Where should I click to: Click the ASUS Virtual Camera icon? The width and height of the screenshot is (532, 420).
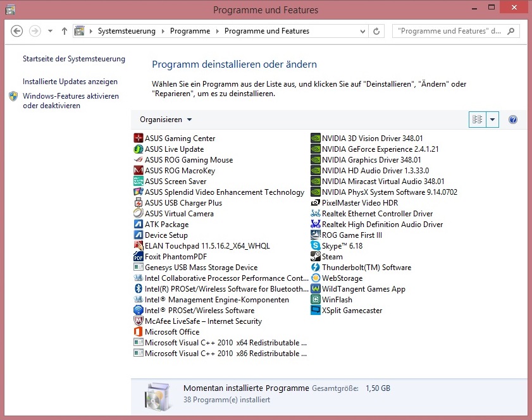point(138,213)
